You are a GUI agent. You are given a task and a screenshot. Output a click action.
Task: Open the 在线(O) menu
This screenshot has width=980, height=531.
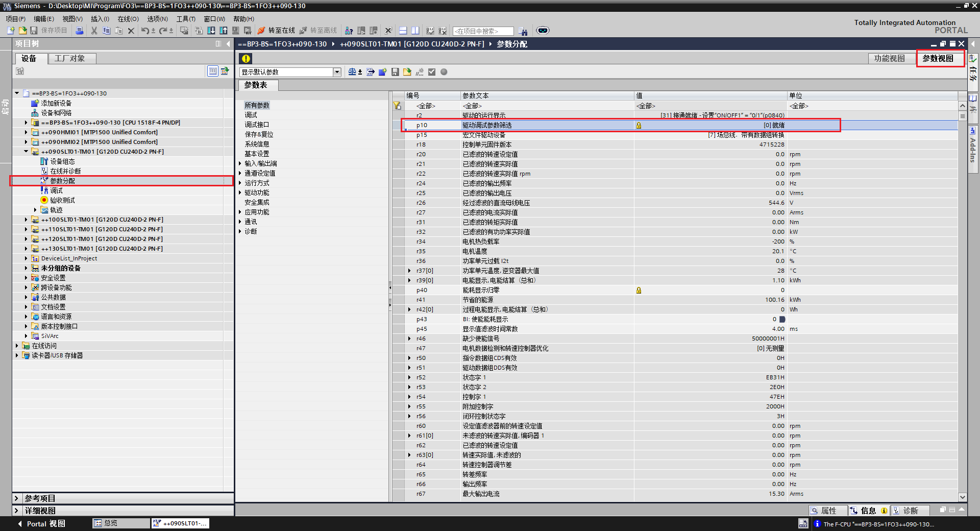[128, 19]
